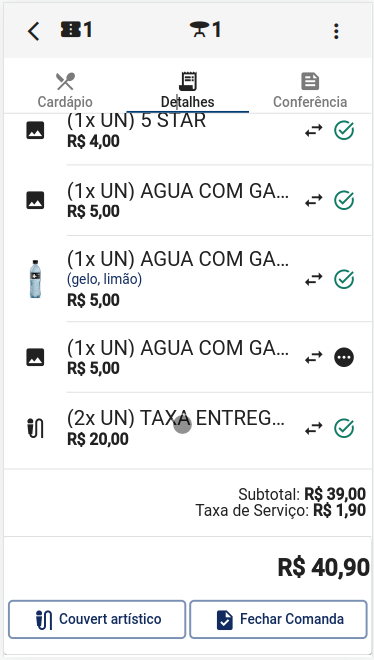Image resolution: width=374 pixels, height=660 pixels.
Task: Click microphone icon beside TAXA ENTREG
Action: [x=35, y=428]
